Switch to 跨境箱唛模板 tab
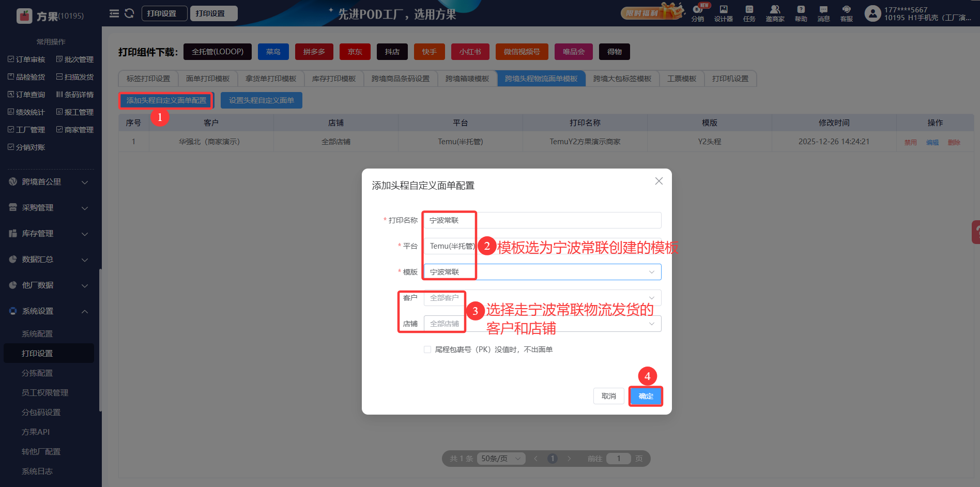The height and width of the screenshot is (487, 980). click(467, 79)
